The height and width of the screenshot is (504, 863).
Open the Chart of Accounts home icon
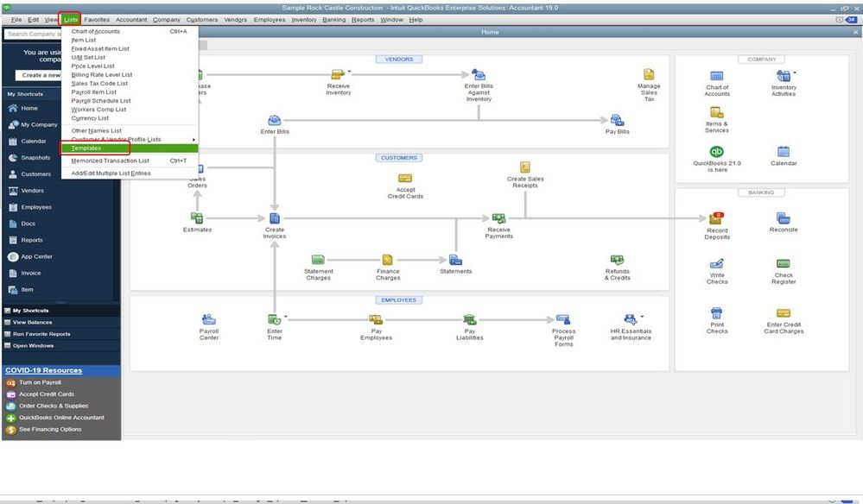pyautogui.click(x=717, y=76)
